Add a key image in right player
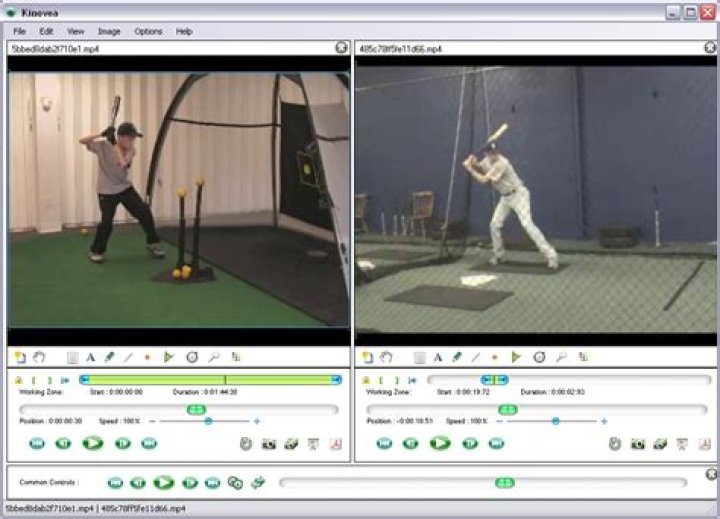This screenshot has height=519, width=720. (367, 357)
